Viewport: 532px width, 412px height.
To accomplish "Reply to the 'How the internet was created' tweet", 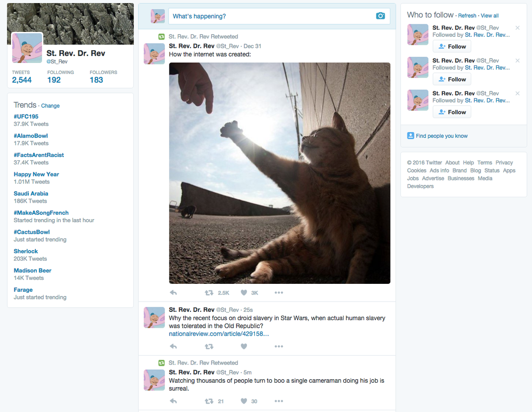I will 174,293.
